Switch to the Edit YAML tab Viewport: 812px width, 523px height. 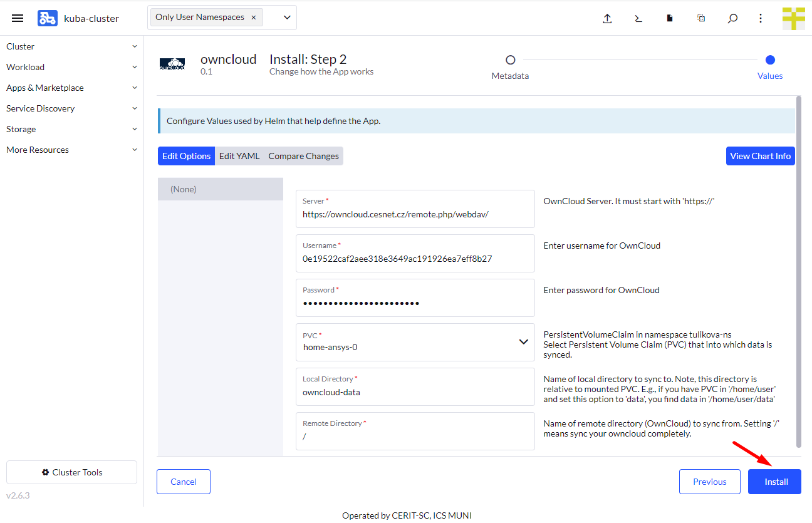(x=239, y=156)
